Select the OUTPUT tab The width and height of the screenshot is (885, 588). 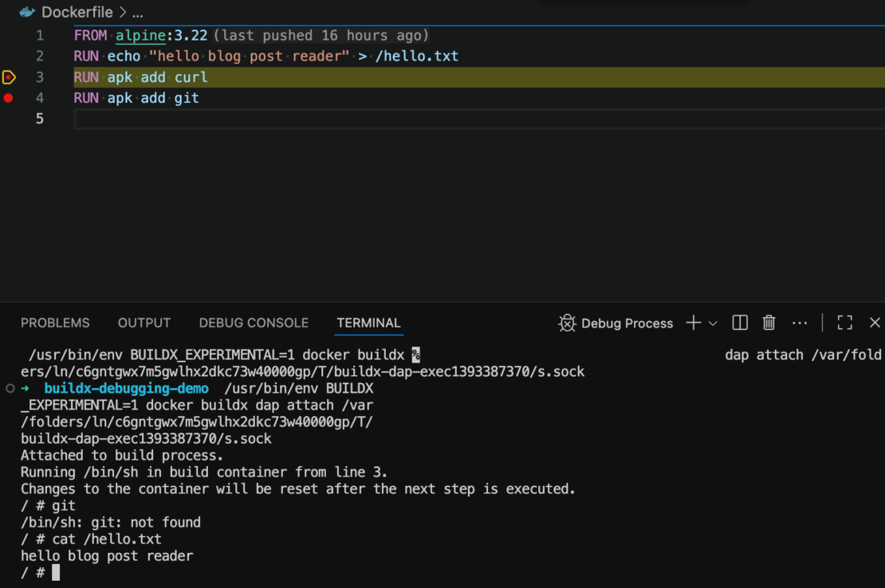pos(144,323)
